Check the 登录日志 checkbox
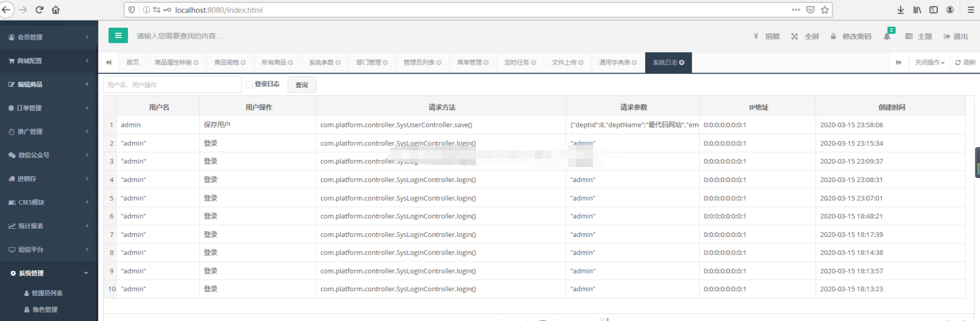This screenshot has height=321, width=980. (250, 84)
